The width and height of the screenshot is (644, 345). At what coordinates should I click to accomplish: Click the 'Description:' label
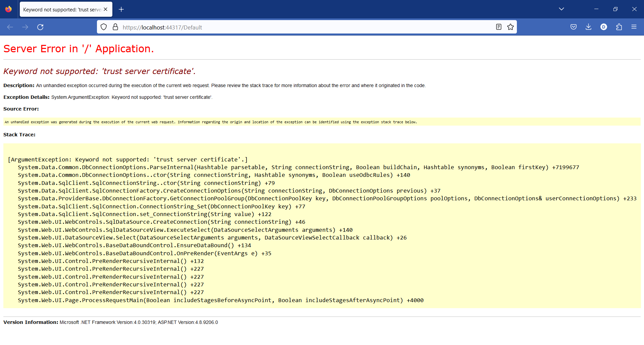(19, 85)
